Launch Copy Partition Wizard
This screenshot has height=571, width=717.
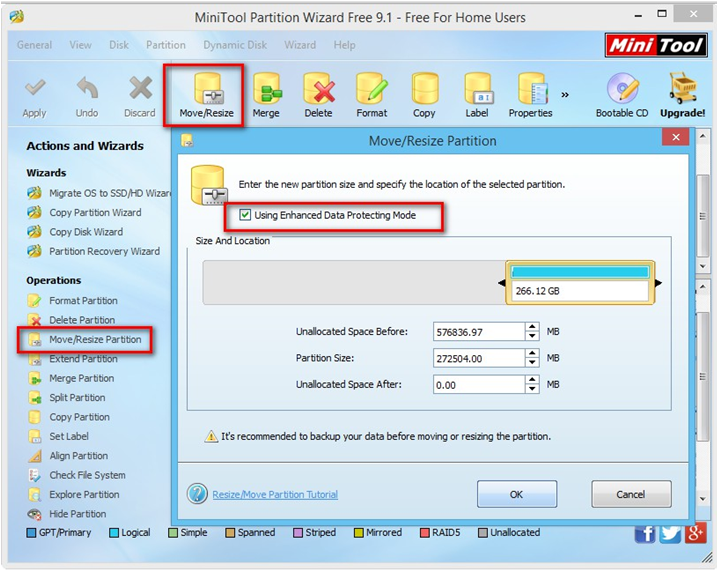[84, 213]
